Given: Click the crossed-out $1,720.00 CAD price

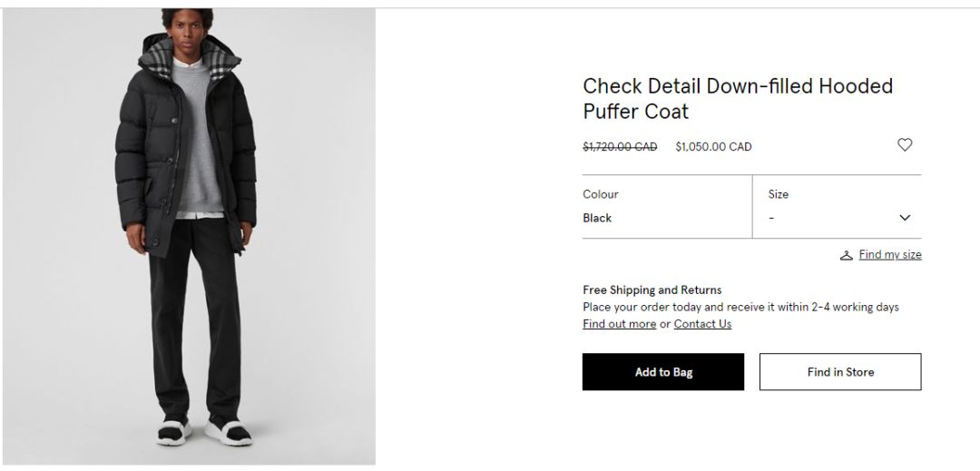Looking at the screenshot, I should tap(620, 146).
